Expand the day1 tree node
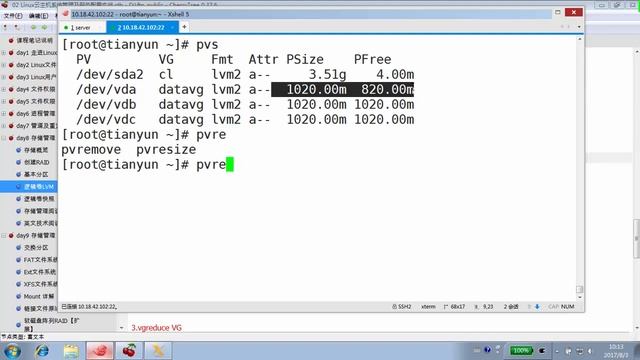Viewport: 640px width, 360px height. click(4, 53)
